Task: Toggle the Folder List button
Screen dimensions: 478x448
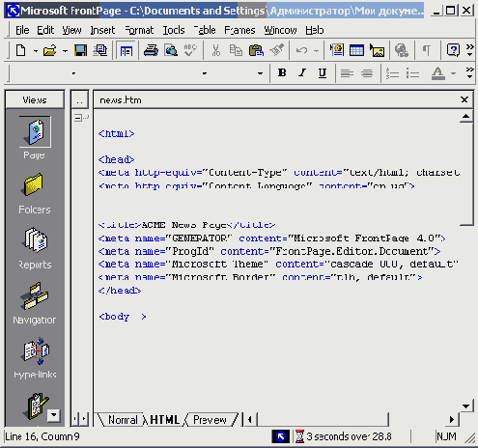Action: [127, 50]
